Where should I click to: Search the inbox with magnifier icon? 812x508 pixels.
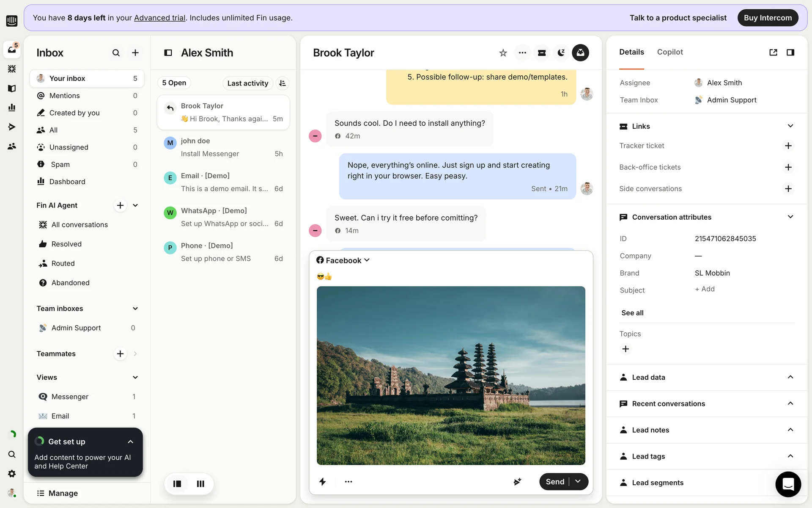(x=116, y=53)
